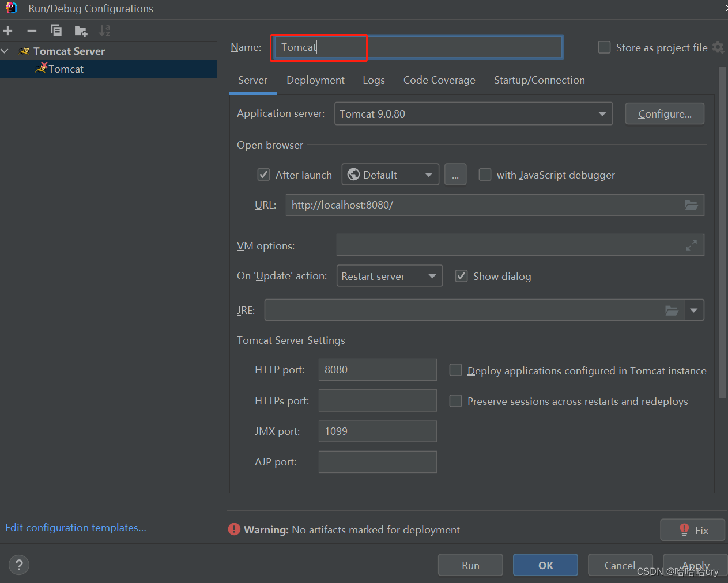The image size is (728, 583).
Task: Click the Fix button
Action: (692, 530)
